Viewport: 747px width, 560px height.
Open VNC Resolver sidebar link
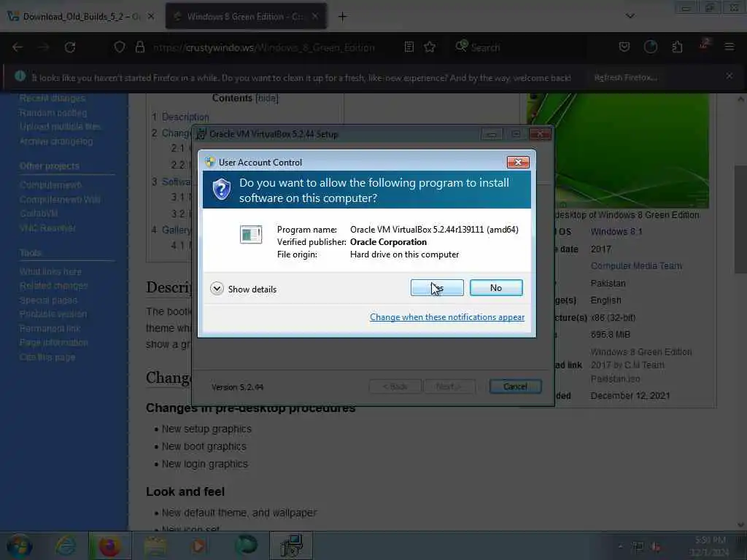[x=47, y=227]
